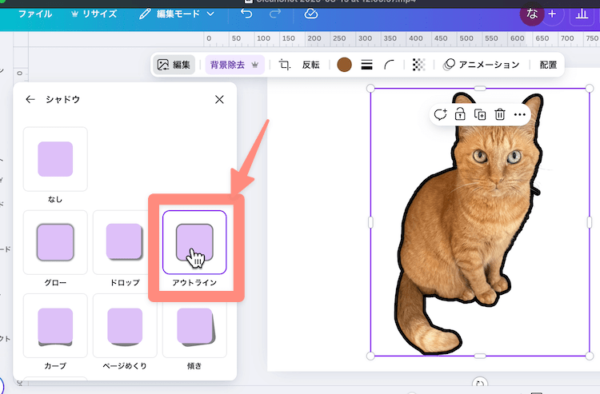The height and width of the screenshot is (394, 600).
Task: Duplicate the selected cat image
Action: click(x=480, y=114)
